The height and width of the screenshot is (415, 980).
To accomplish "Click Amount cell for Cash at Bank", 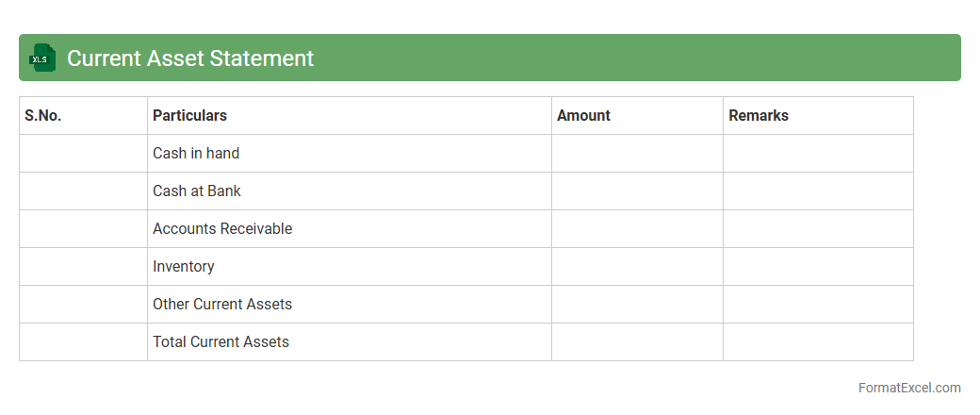I will click(637, 191).
